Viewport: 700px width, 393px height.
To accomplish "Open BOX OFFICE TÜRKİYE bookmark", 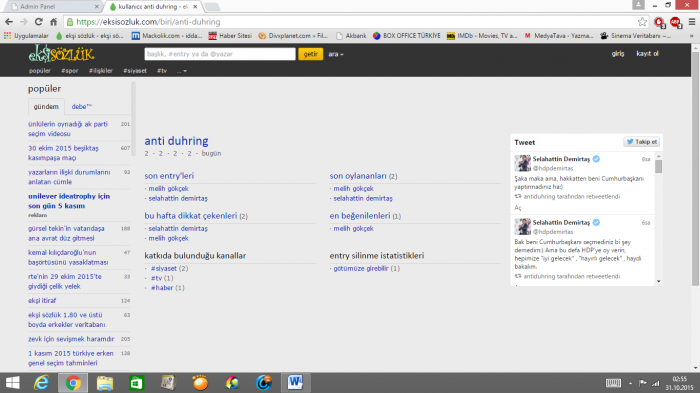I will (x=406, y=36).
